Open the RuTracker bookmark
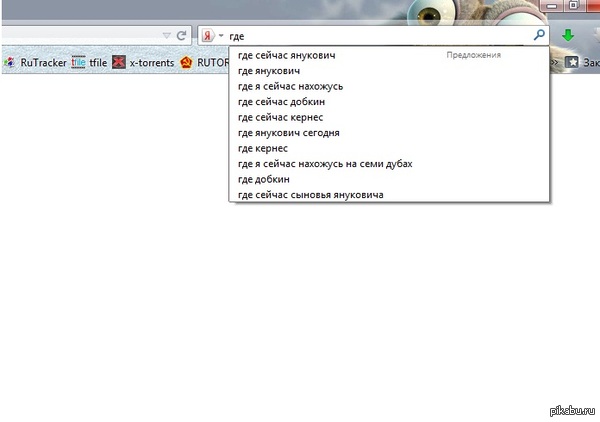Image resolution: width=600 pixels, height=422 pixels. coord(36,62)
